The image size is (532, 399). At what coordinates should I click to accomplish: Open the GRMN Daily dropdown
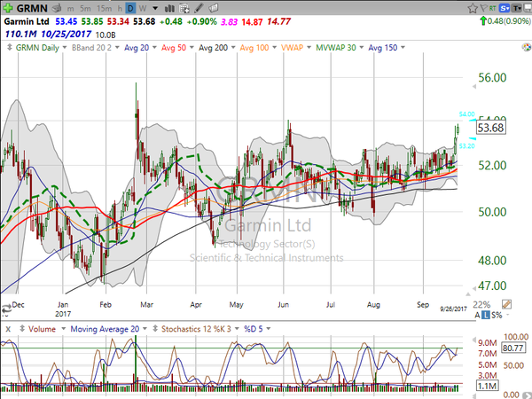tap(65, 48)
